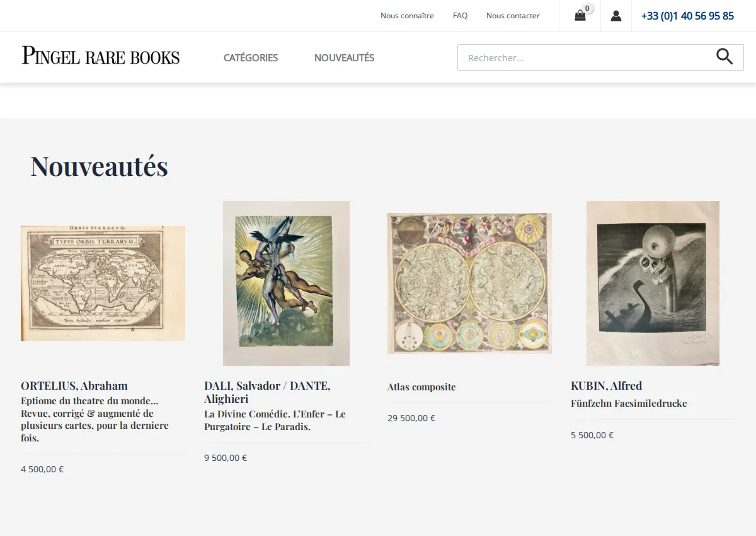The width and height of the screenshot is (756, 536).
Task: Focus the Rechercher search field
Action: [x=586, y=57]
